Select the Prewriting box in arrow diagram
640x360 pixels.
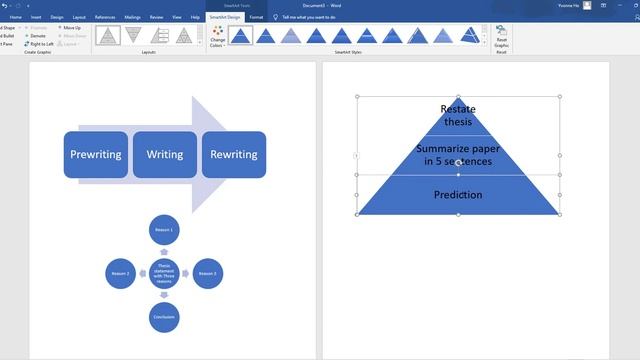[x=96, y=155]
